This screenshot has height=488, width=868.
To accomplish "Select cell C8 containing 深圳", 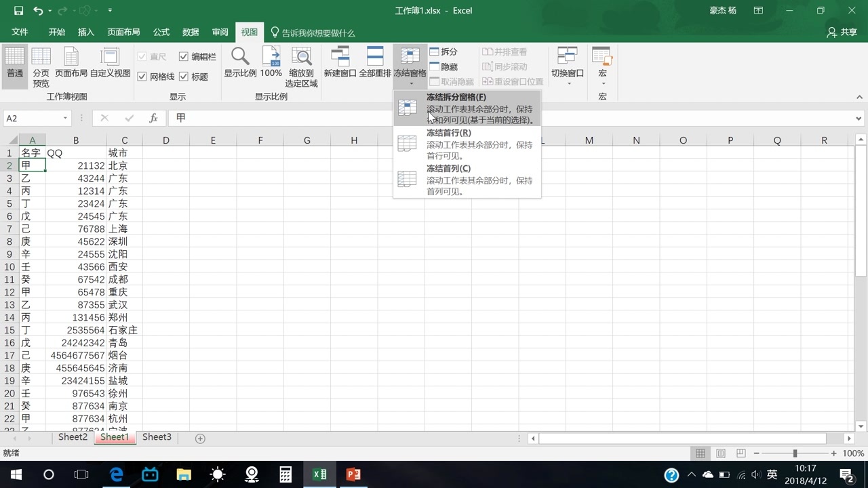I will coord(125,241).
